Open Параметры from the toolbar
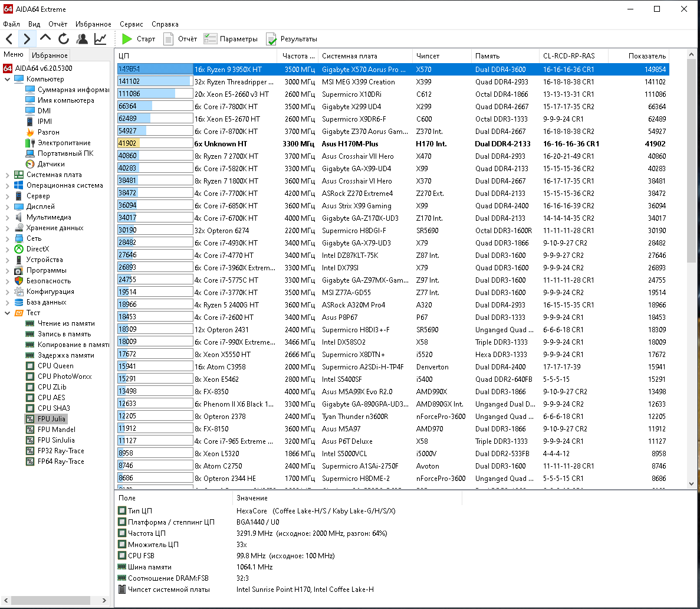 pyautogui.click(x=231, y=39)
